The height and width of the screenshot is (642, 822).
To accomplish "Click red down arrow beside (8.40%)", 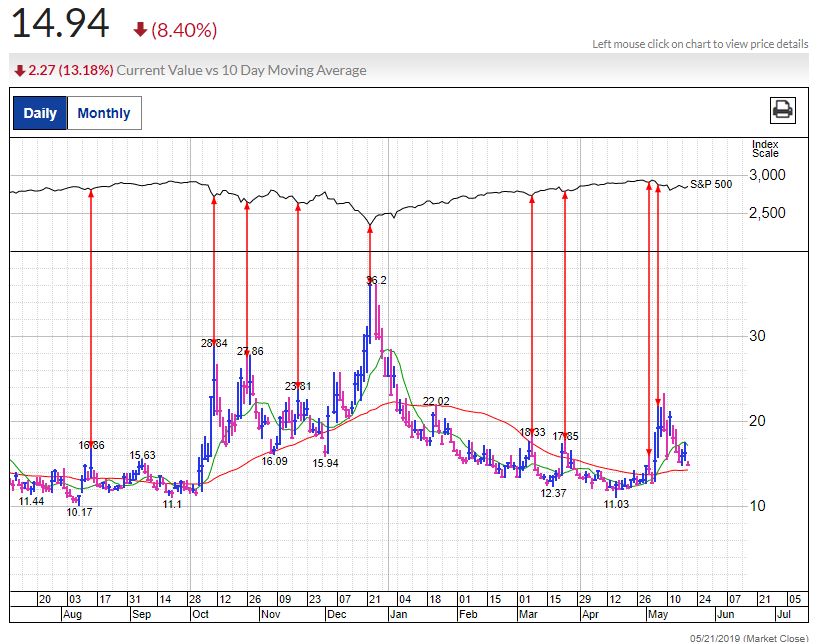I will tap(140, 30).
